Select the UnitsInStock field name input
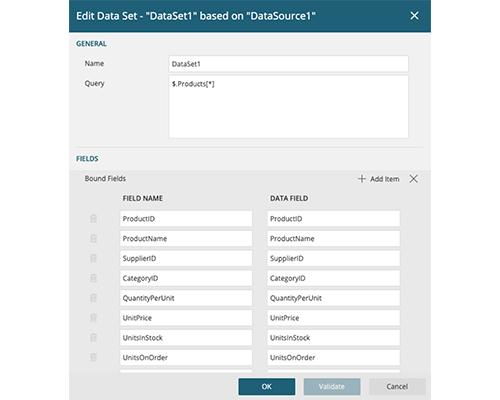500x400 pixels. click(186, 338)
